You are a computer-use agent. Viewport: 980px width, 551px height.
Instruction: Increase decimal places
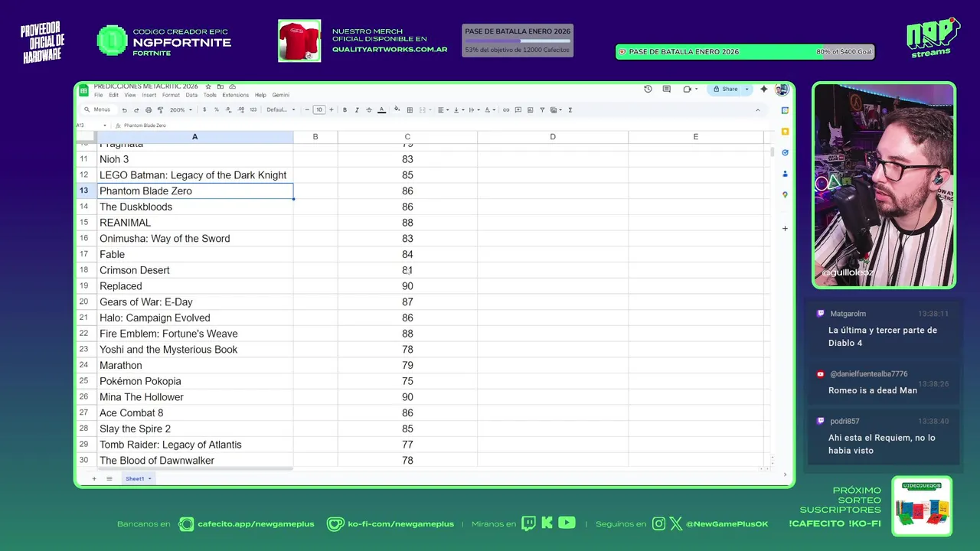(x=241, y=109)
